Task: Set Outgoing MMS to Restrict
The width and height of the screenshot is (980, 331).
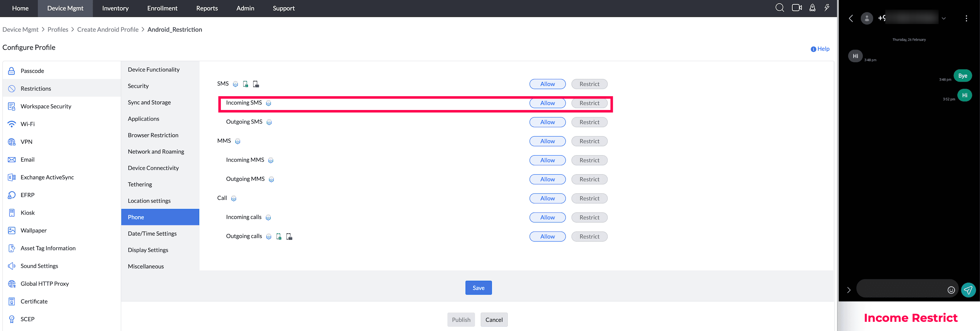Action: (x=589, y=179)
